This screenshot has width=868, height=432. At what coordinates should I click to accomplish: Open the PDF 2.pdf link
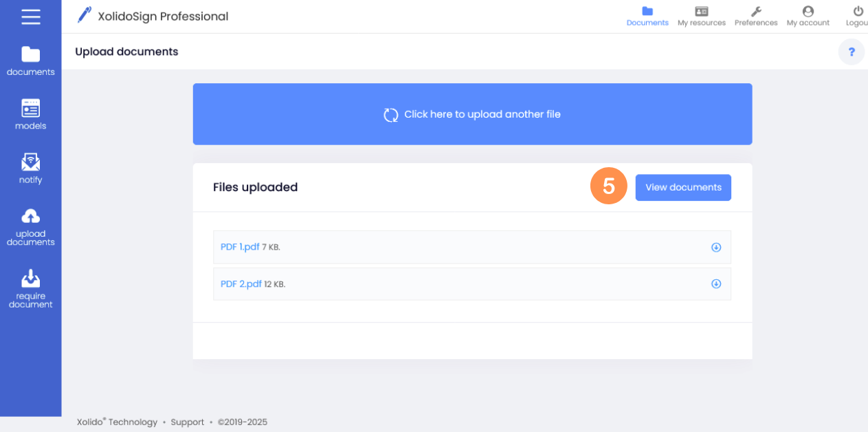tap(241, 283)
